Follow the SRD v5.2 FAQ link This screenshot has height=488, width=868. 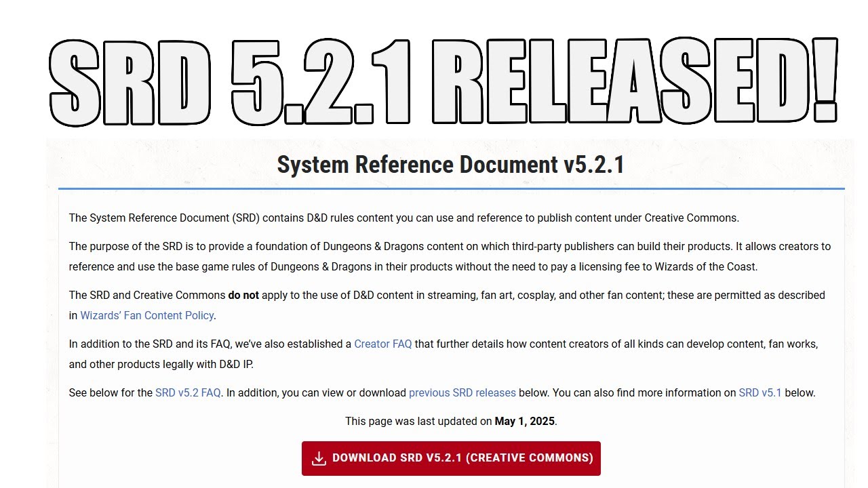pyautogui.click(x=188, y=392)
